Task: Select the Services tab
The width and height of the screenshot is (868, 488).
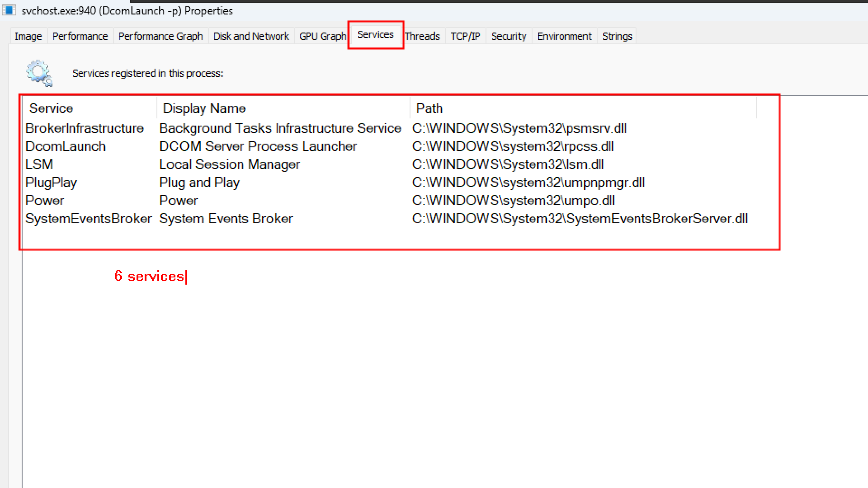Action: [x=375, y=35]
